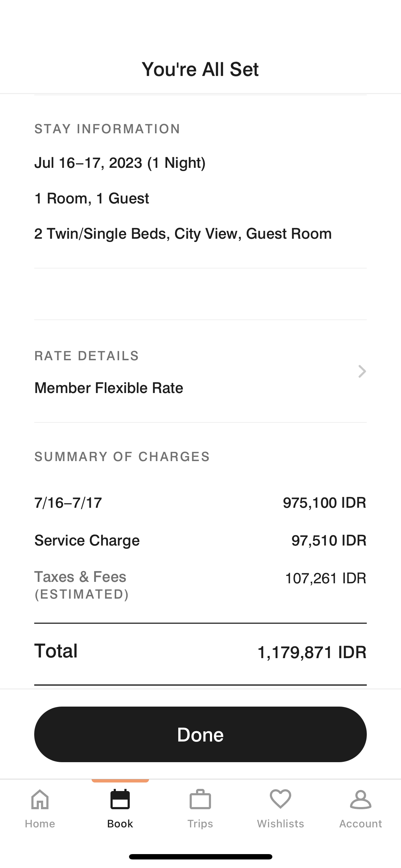Tap the Total amount row
This screenshot has width=401, height=868.
[x=200, y=652]
